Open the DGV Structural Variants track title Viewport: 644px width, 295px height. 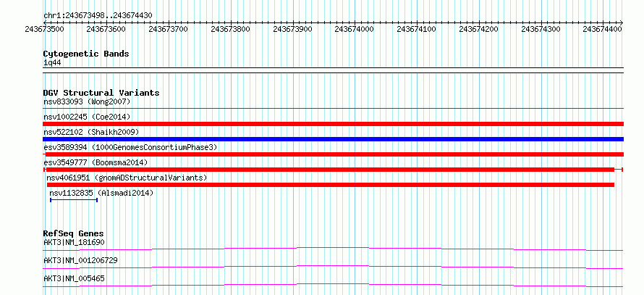[101, 93]
